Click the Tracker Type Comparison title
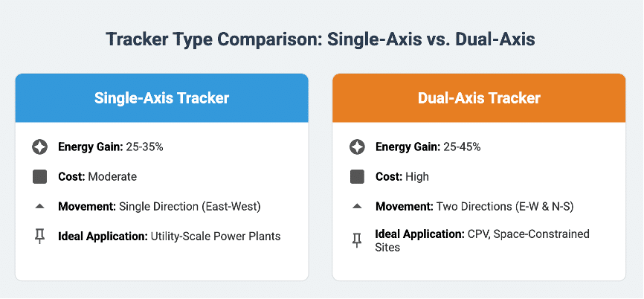Screen dimensions: 644x299 (321, 39)
